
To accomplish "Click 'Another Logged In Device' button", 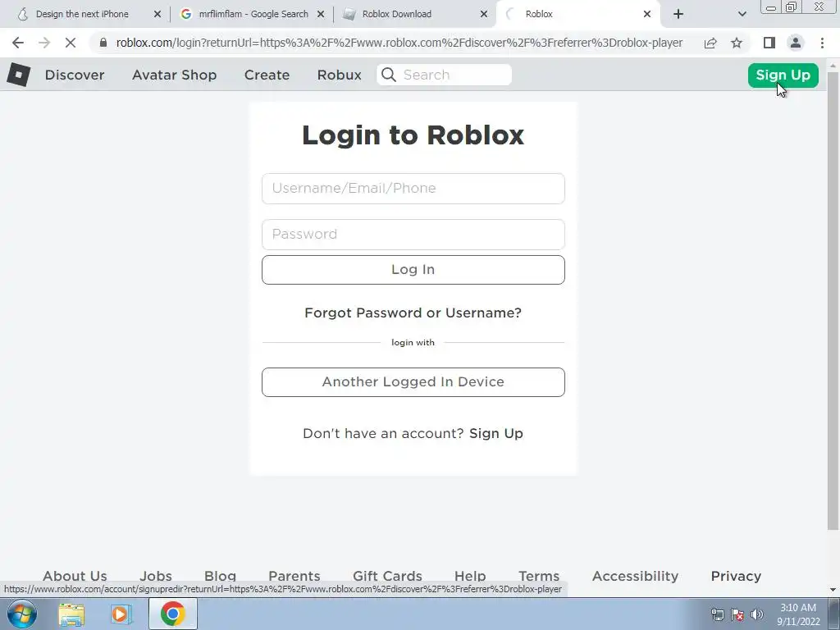I will pos(413,382).
